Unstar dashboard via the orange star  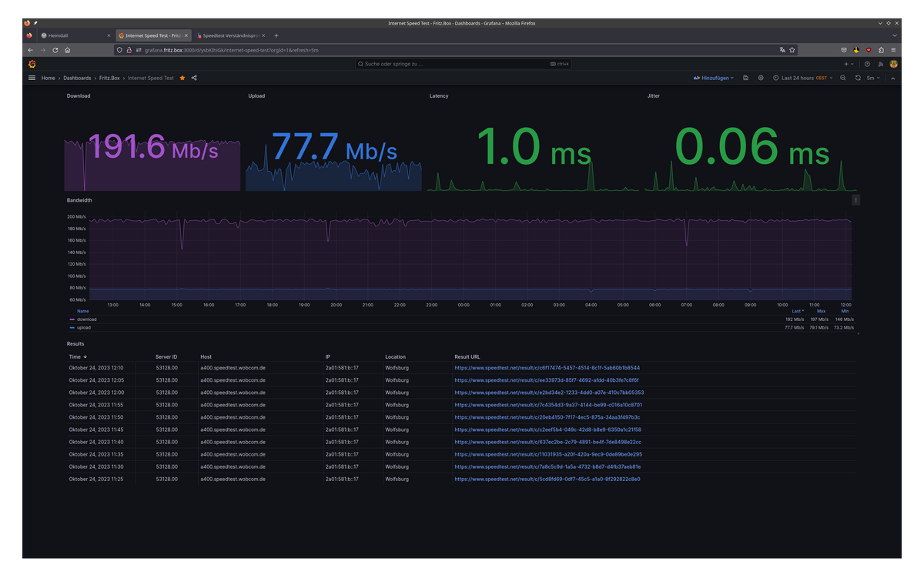click(182, 78)
